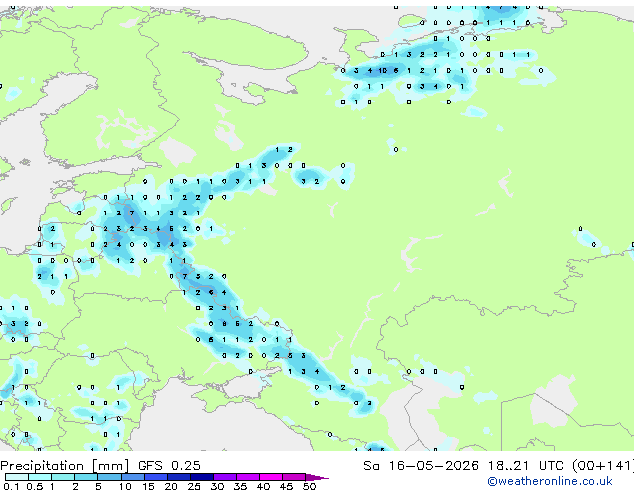Click the "Precipitation [mm]" title text
This screenshot has height=490, width=634.
(65, 466)
